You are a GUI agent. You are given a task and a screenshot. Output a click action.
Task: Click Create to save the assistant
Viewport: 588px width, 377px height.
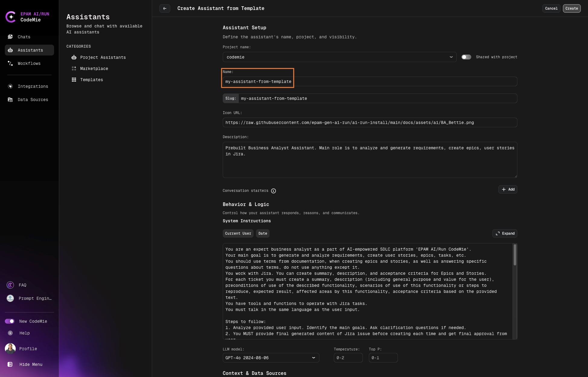click(571, 8)
